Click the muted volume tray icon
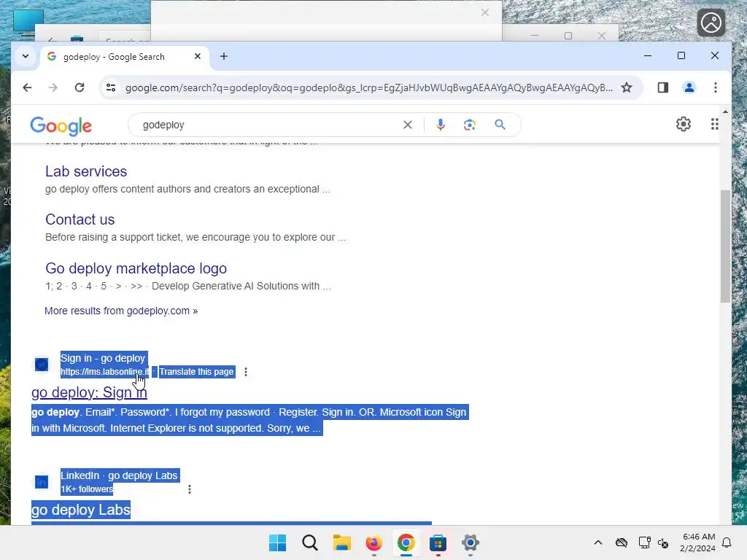Viewport: 747px width, 560px height. 662,542
